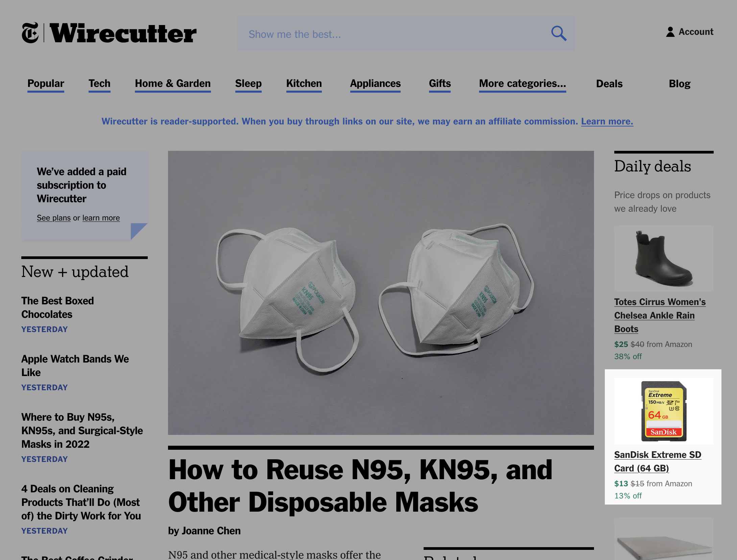Click the N95 masks hero image
This screenshot has height=560, width=737.
(381, 293)
